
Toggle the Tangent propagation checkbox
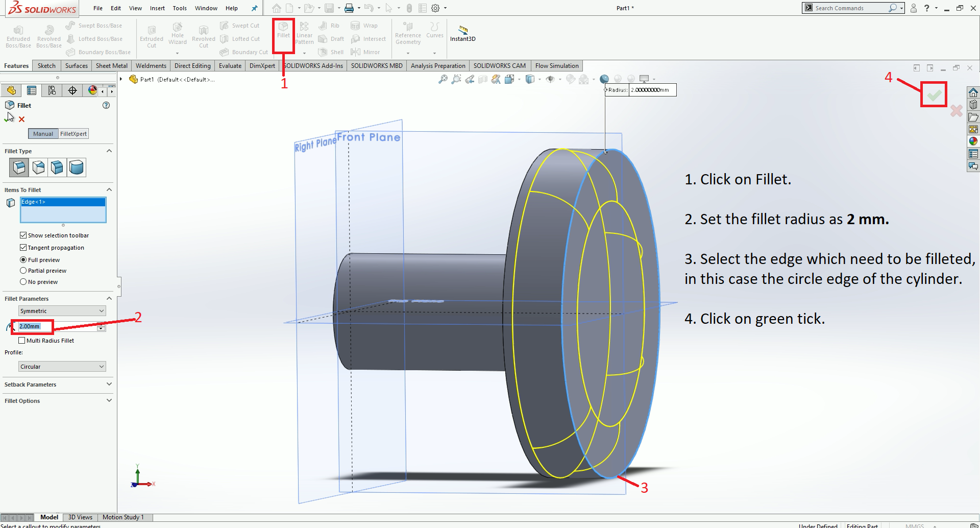click(x=23, y=248)
